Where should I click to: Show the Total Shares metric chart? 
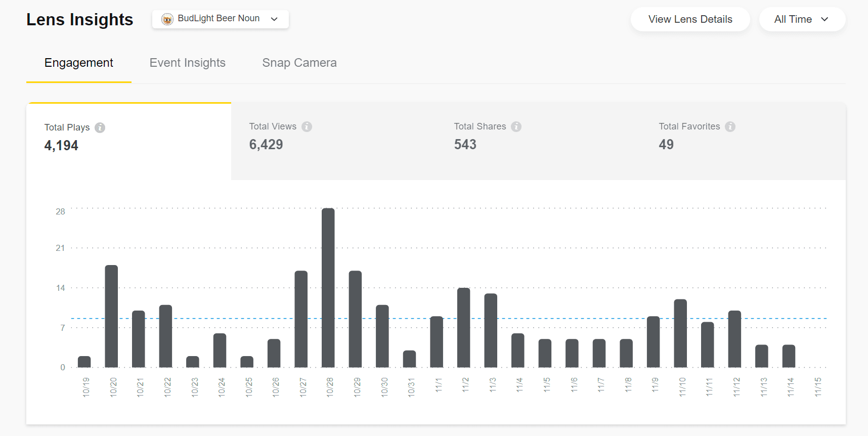pyautogui.click(x=538, y=142)
